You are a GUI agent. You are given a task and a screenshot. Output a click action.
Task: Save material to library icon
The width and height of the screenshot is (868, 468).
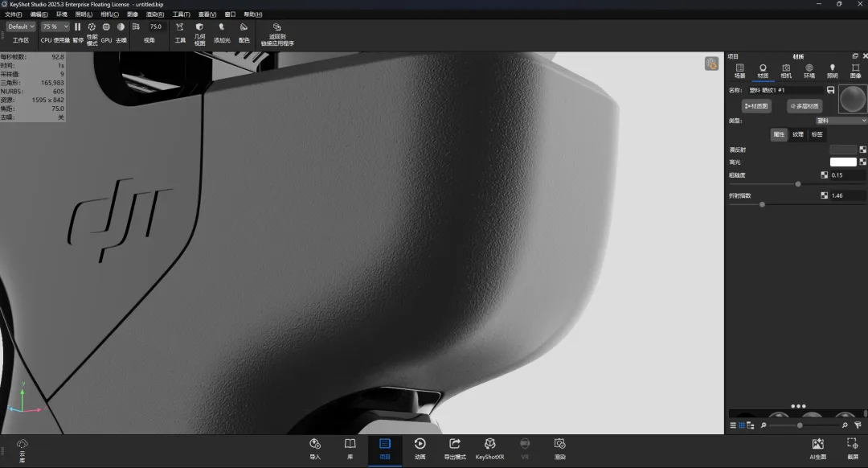coord(830,90)
